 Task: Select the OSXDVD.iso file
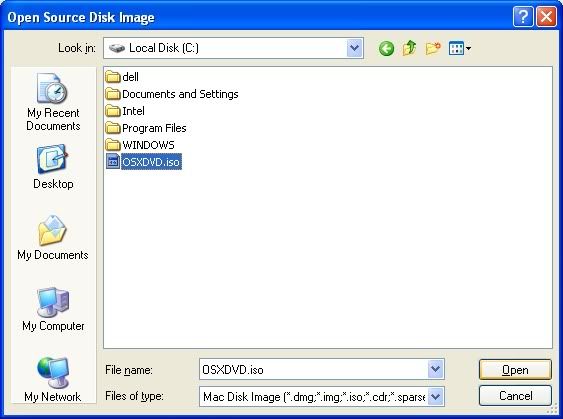144,162
